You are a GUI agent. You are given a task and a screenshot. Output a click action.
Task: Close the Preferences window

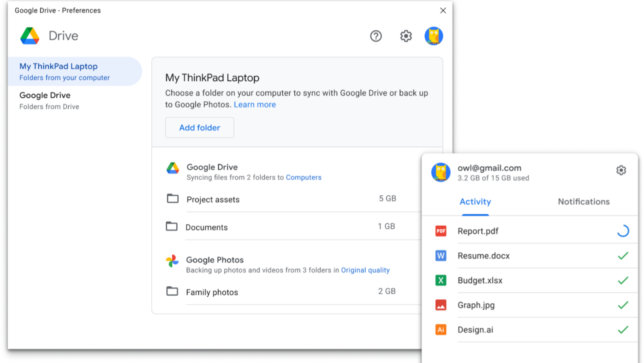pos(443,10)
